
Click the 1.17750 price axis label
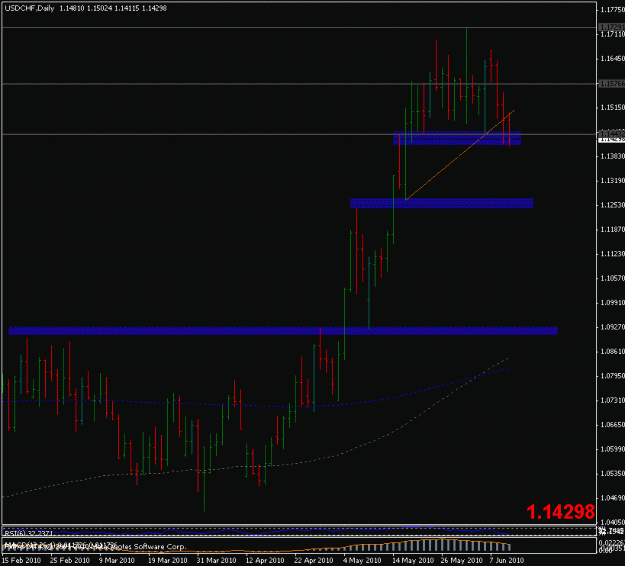point(612,10)
